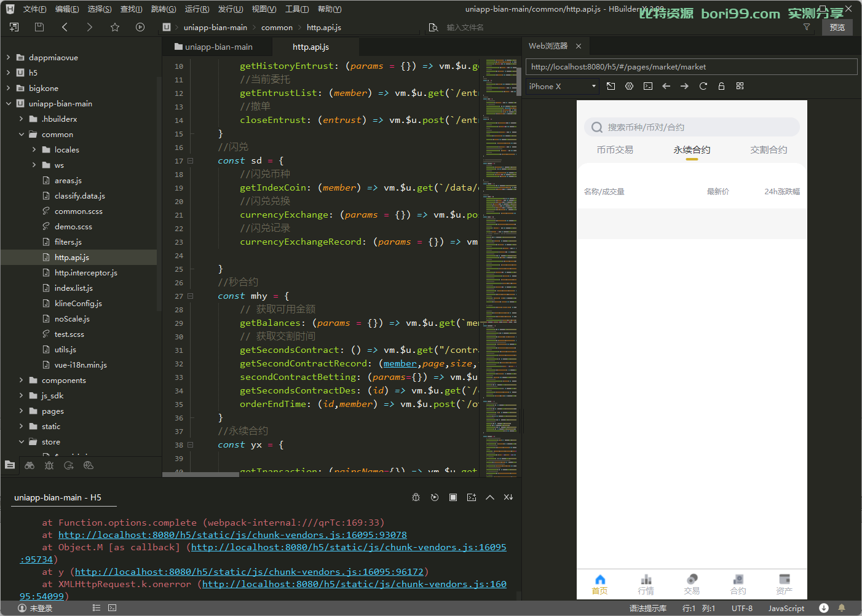Toggle the browser lock icon

[x=721, y=86]
